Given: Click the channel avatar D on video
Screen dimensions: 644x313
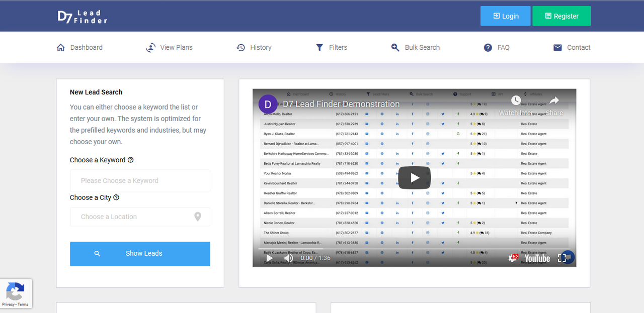Looking at the screenshot, I should (268, 105).
